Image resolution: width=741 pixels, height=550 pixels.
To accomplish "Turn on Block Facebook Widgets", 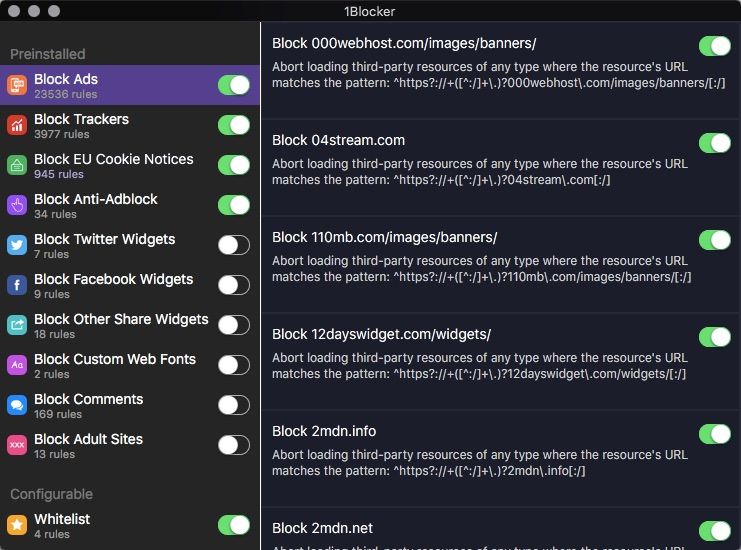I will click(234, 285).
